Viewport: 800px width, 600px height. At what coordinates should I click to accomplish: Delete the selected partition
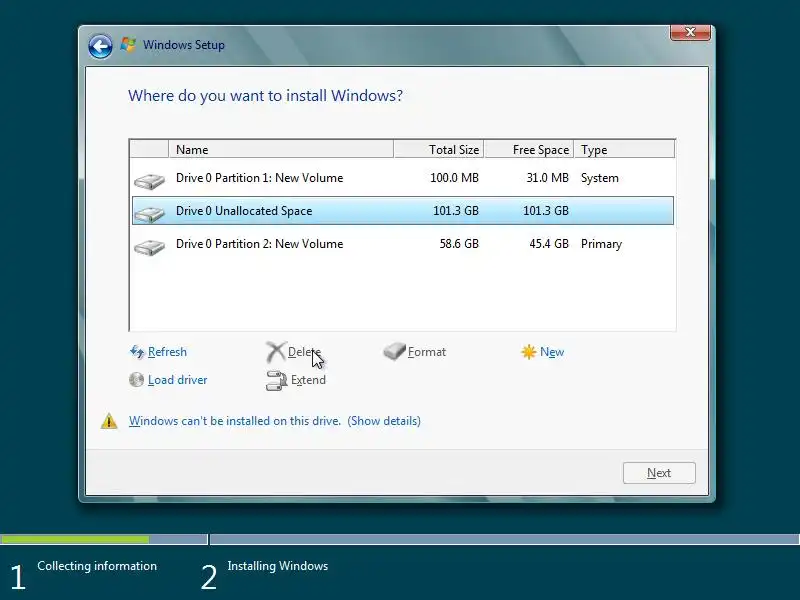304,352
